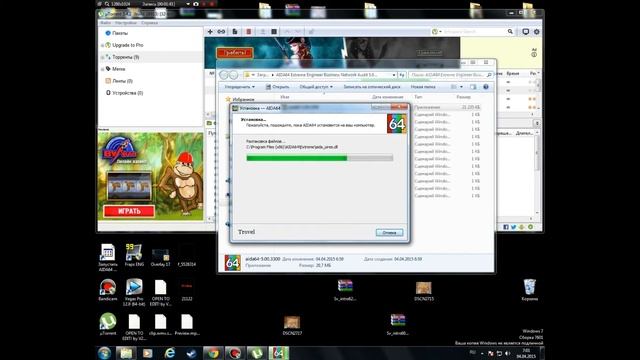The image size is (640, 360).
Task: Click Internet Explorer in taskbar
Action: (x=169, y=353)
